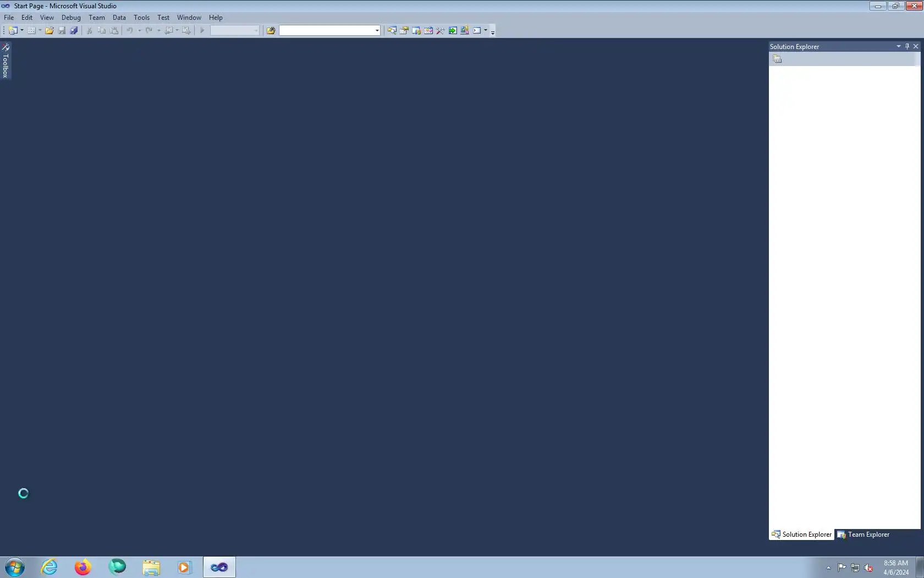Open the Redo history dropdown arrow

[x=159, y=31]
